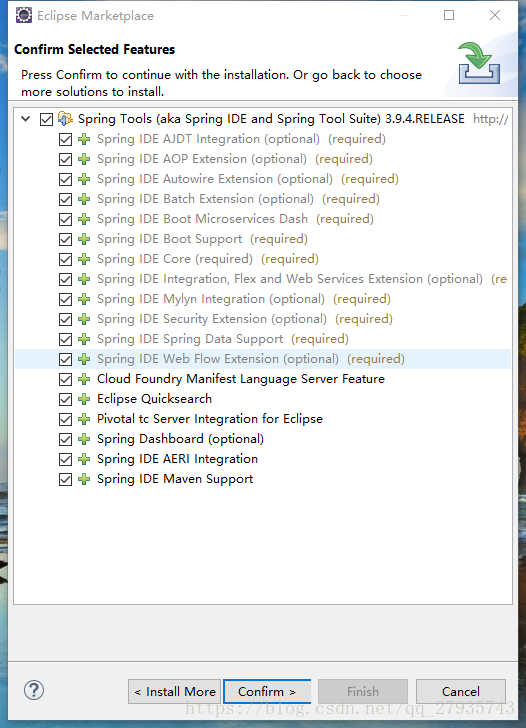Click green plus icon for Autowire Extension
This screenshot has height=728, width=526.
[x=84, y=179]
